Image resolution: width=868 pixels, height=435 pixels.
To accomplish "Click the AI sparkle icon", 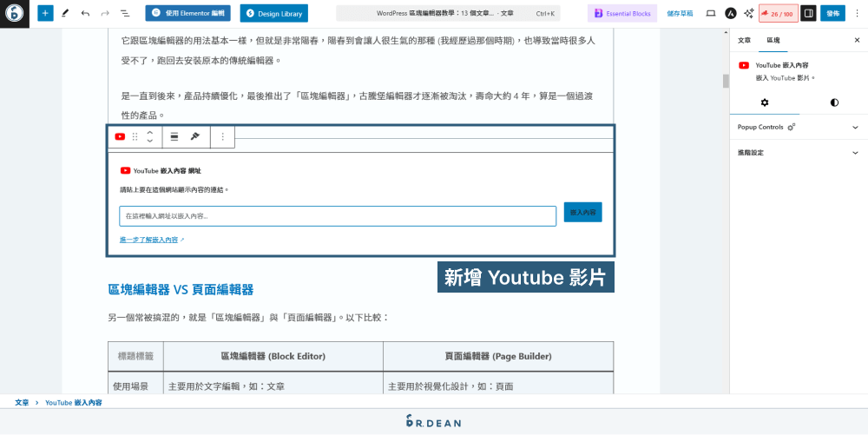I will click(x=748, y=13).
